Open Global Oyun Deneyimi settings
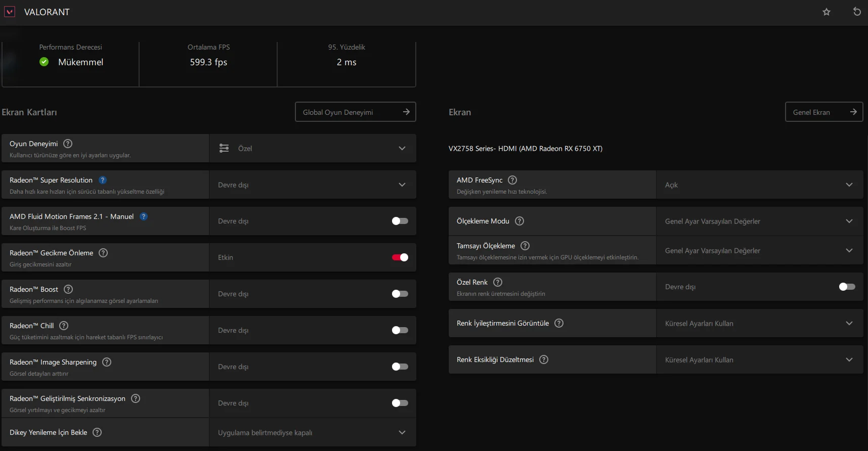Screen dimensions: 868x451 (355, 112)
